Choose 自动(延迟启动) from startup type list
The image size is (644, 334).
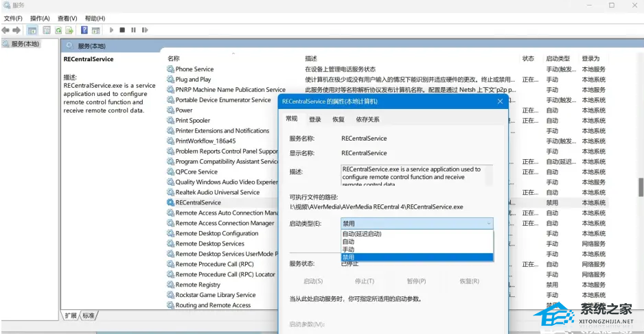pyautogui.click(x=417, y=234)
